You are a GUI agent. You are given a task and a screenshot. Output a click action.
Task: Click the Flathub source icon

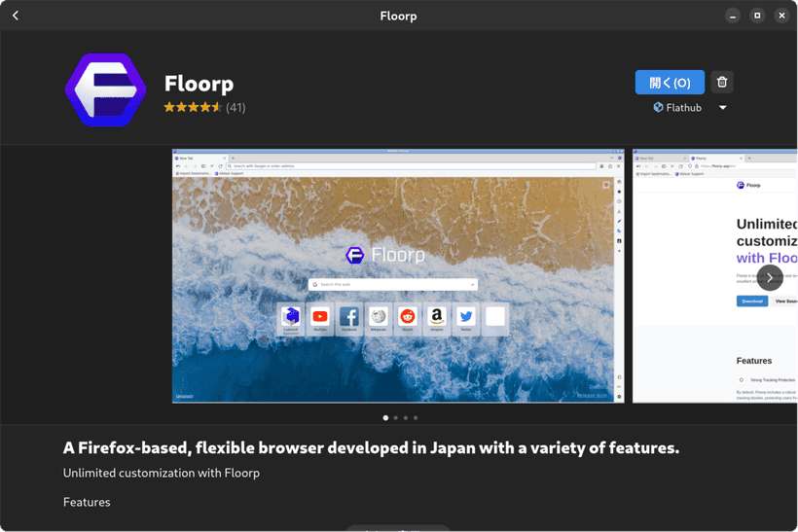(x=659, y=108)
